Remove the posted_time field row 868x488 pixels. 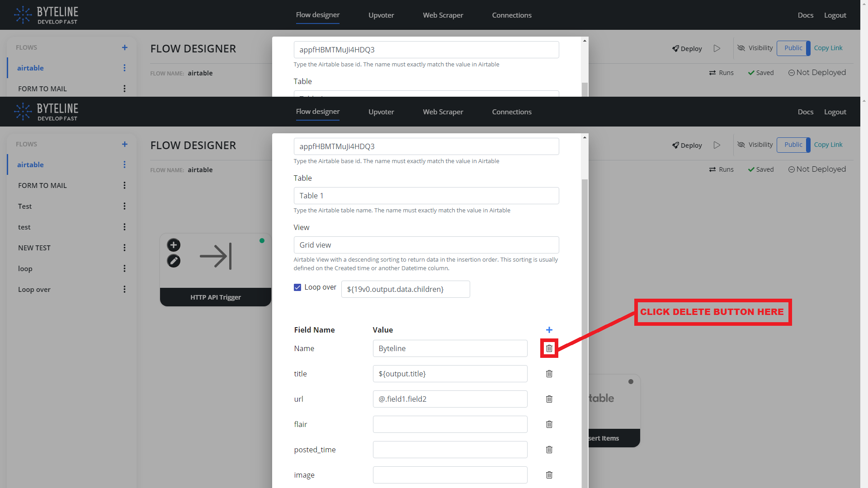coord(549,450)
